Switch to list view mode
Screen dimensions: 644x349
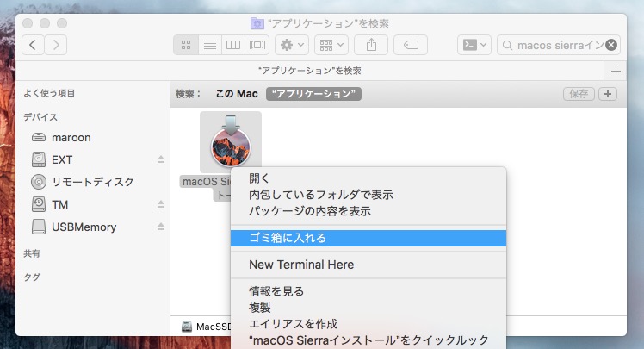point(209,44)
